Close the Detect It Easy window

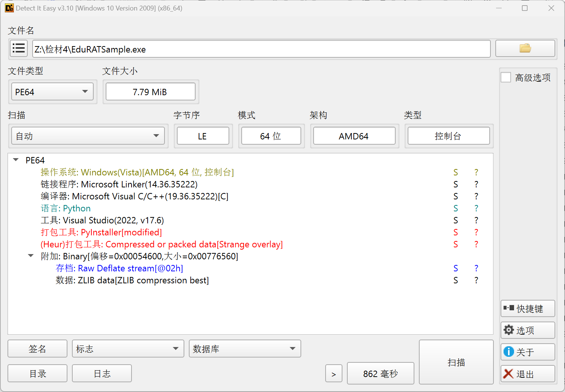point(551,8)
